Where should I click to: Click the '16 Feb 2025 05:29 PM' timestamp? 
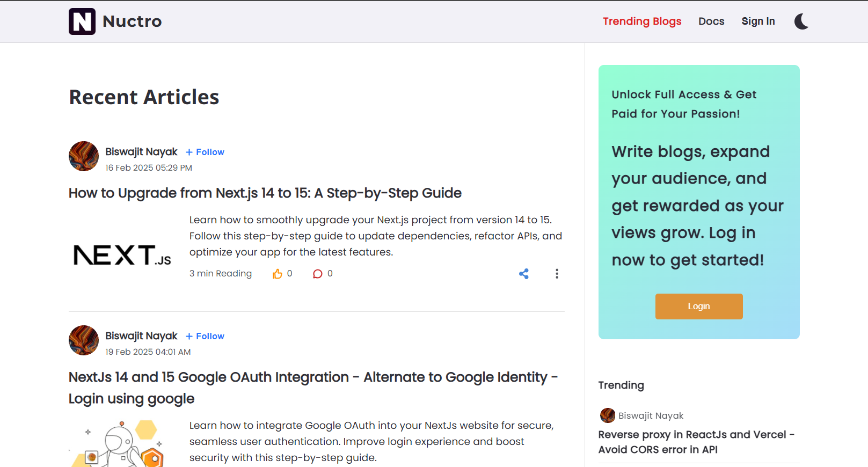pyautogui.click(x=149, y=168)
